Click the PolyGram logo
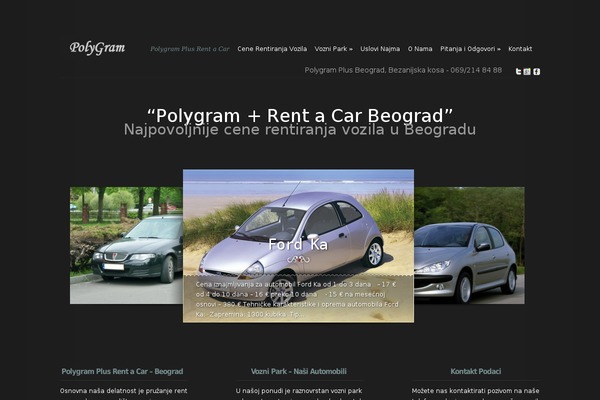 point(97,48)
